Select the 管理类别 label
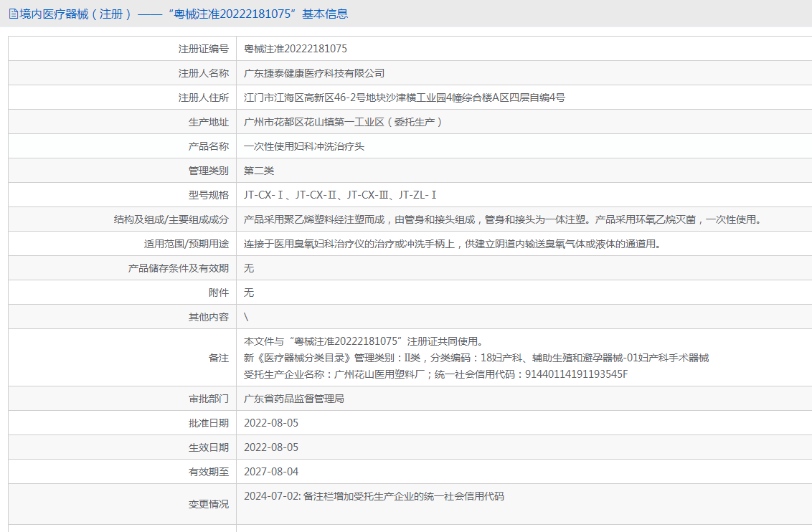 point(209,170)
